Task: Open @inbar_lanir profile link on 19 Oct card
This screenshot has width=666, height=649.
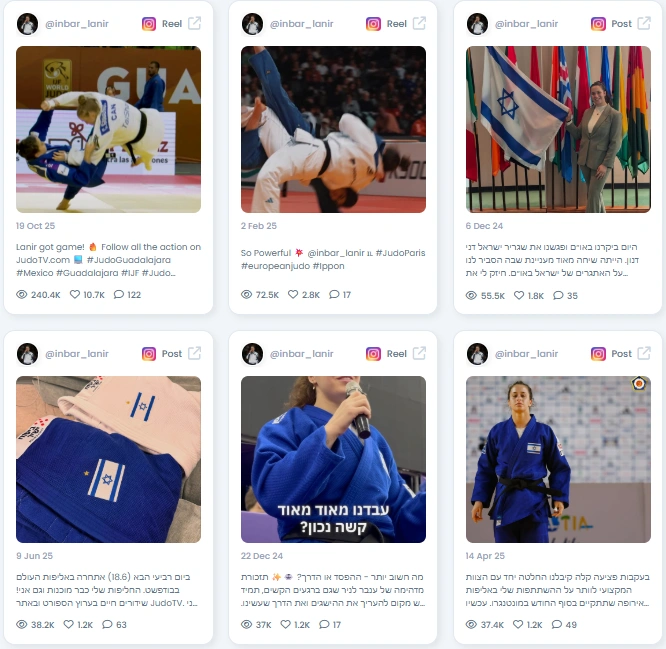Action: point(77,24)
